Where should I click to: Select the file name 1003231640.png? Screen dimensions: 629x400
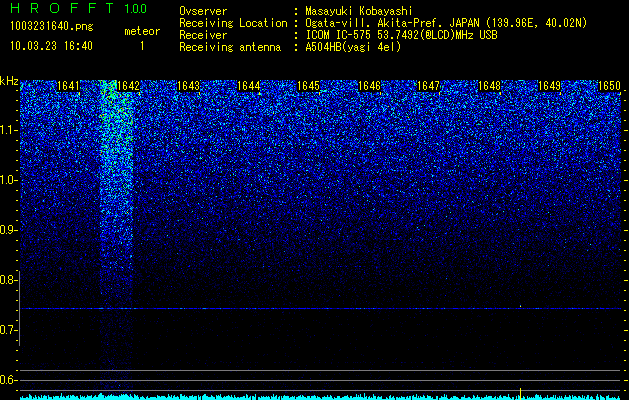point(52,26)
